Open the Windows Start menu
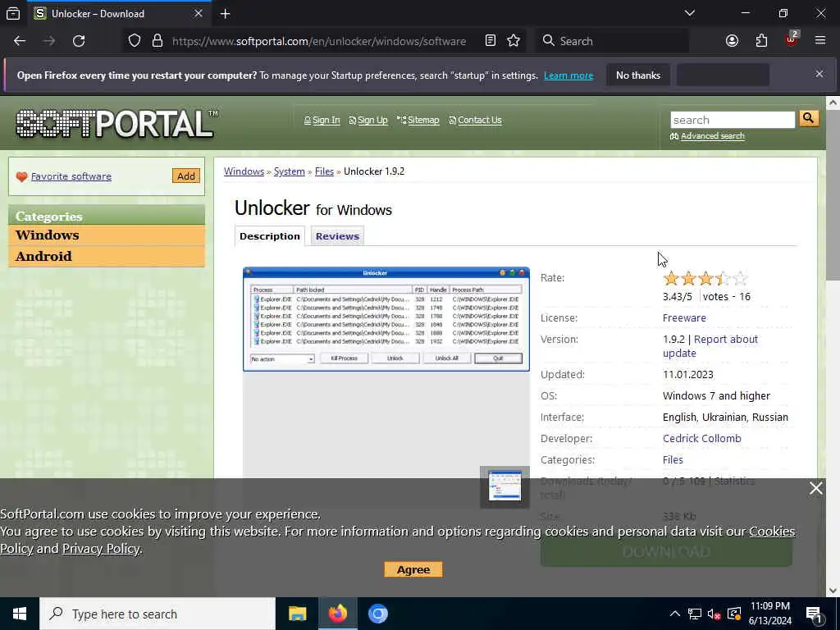The height and width of the screenshot is (630, 840). pyautogui.click(x=20, y=614)
